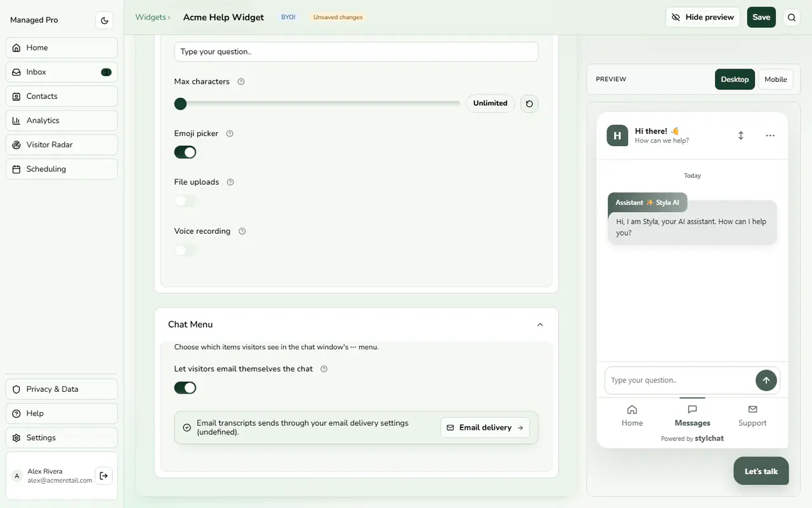Open Privacy & Data in the sidebar
Image resolution: width=812 pixels, height=508 pixels.
tap(62, 389)
